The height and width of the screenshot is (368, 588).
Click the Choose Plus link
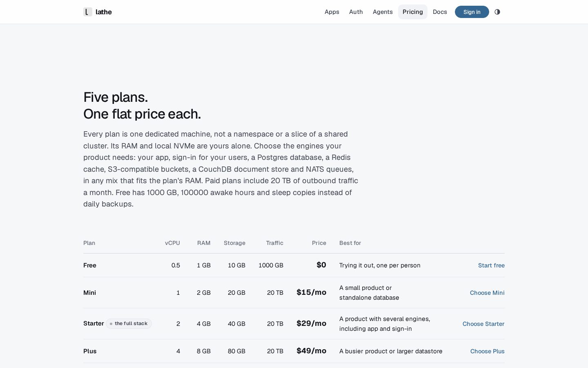pos(488,351)
